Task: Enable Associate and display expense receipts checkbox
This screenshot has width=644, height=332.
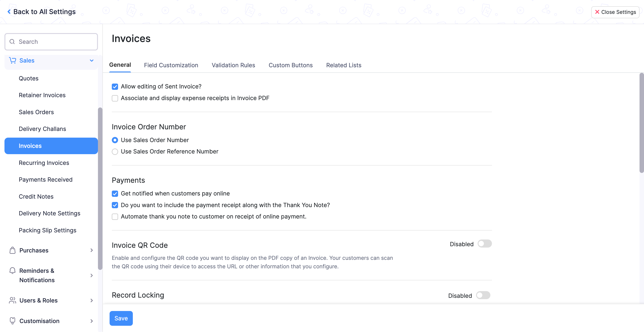Action: pyautogui.click(x=115, y=98)
